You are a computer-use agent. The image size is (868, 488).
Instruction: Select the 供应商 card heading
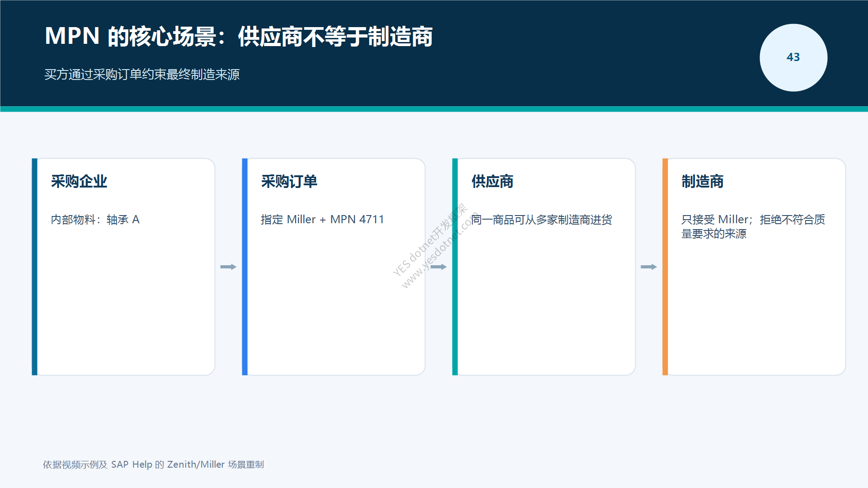click(492, 181)
